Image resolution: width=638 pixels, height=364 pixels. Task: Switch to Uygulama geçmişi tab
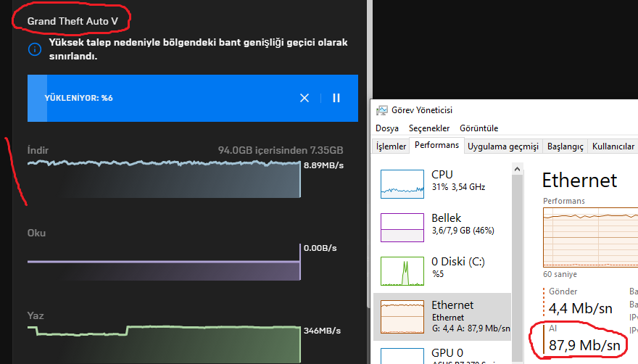503,146
